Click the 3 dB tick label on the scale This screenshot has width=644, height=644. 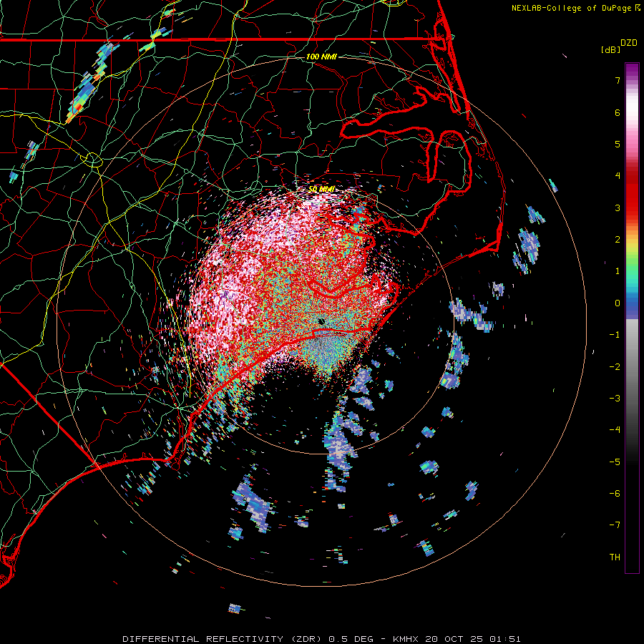(618, 208)
